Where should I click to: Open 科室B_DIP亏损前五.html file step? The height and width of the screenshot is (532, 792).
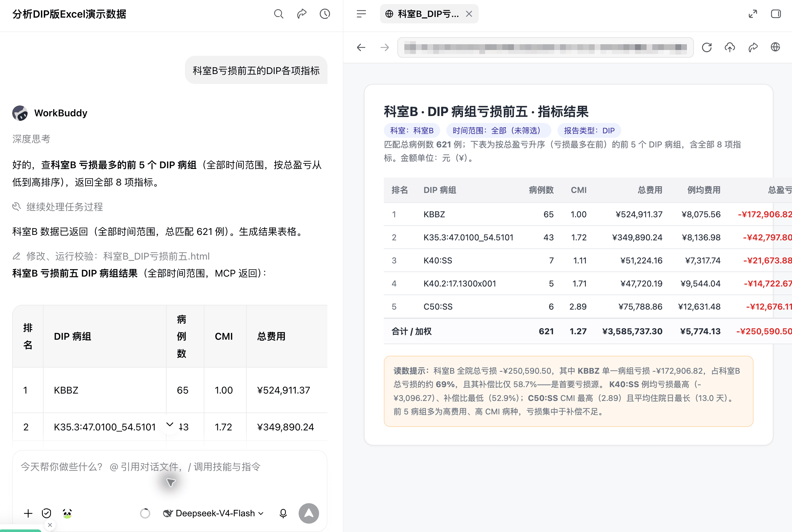click(111, 256)
